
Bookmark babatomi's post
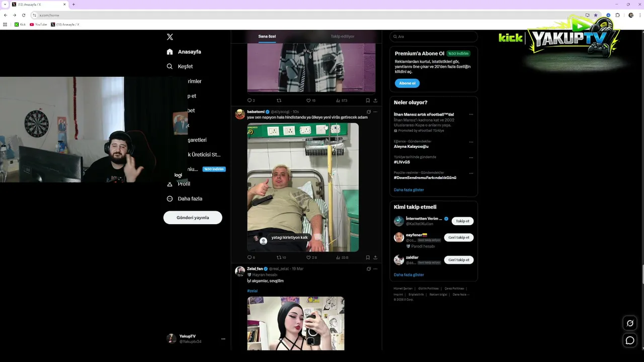368,257
